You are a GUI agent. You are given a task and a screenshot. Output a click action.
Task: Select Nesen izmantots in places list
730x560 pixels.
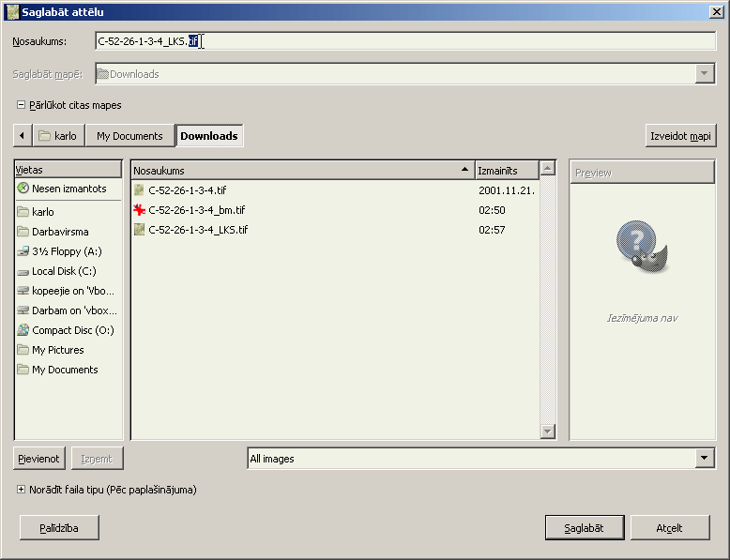pos(68,189)
